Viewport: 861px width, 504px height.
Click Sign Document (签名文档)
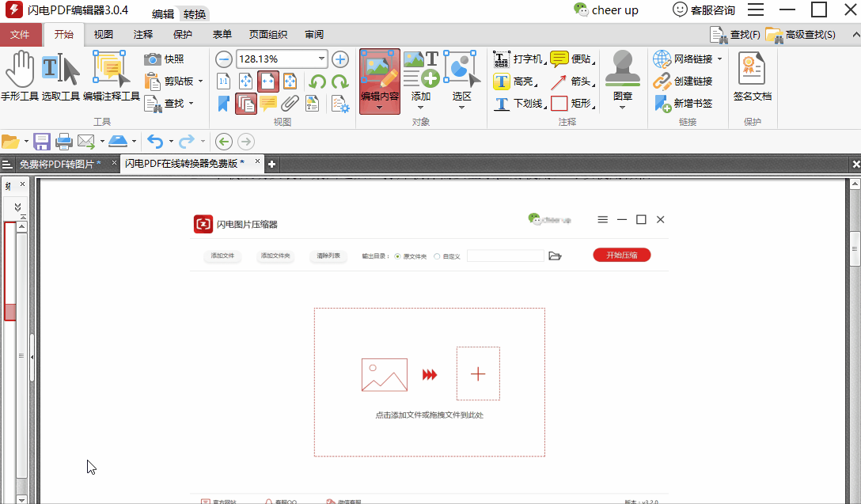(x=753, y=77)
